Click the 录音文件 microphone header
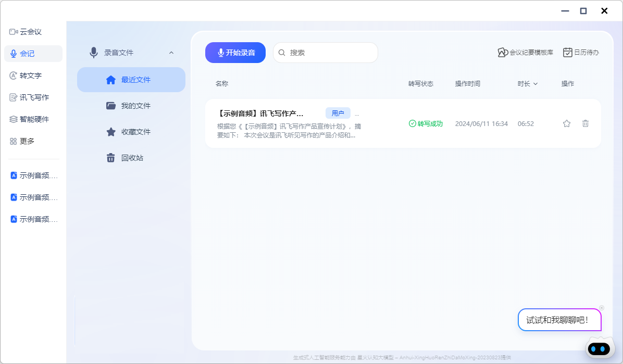This screenshot has width=623, height=364. [x=111, y=53]
